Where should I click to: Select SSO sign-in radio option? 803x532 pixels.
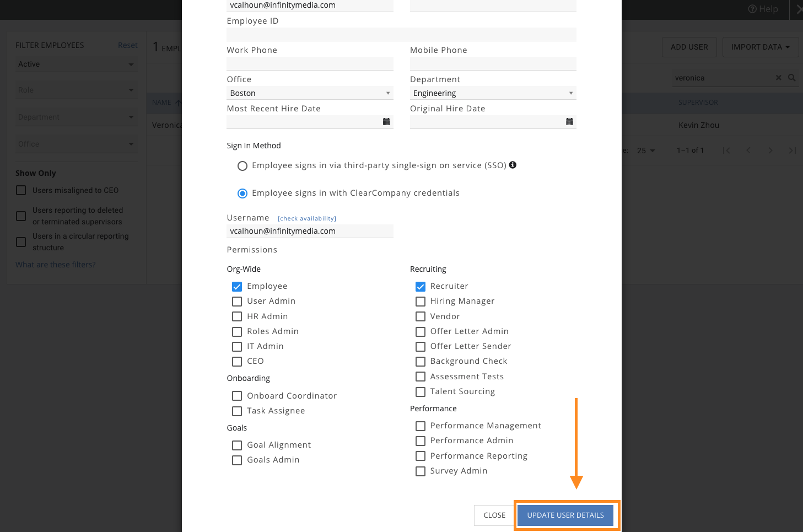pyautogui.click(x=242, y=166)
